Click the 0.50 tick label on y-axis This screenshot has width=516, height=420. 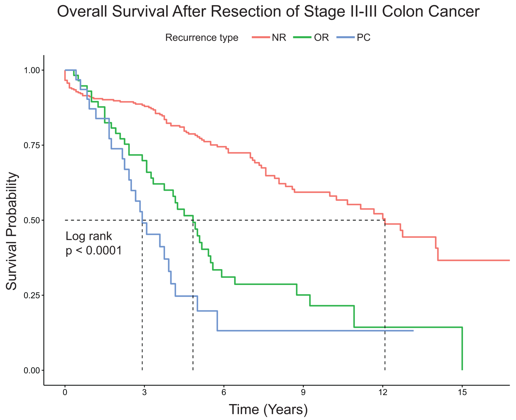32,220
